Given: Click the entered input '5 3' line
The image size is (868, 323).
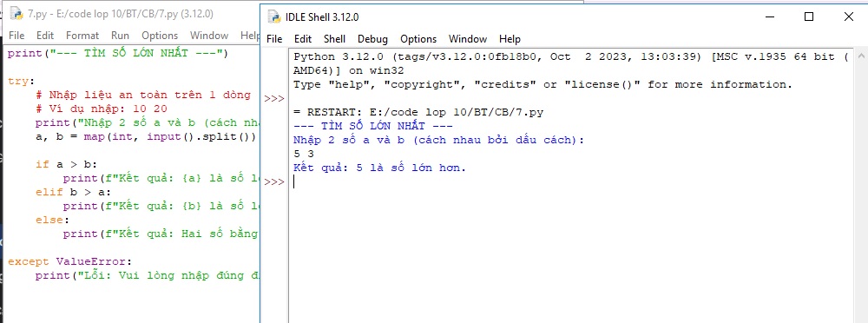Looking at the screenshot, I should pos(304,154).
